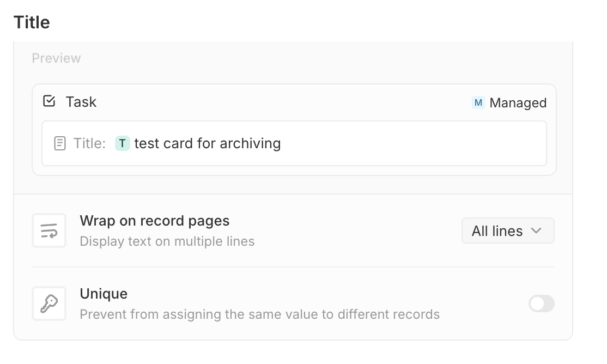This screenshot has height=364, width=607.
Task: Enable the Unique toggle switch
Action: tap(541, 304)
